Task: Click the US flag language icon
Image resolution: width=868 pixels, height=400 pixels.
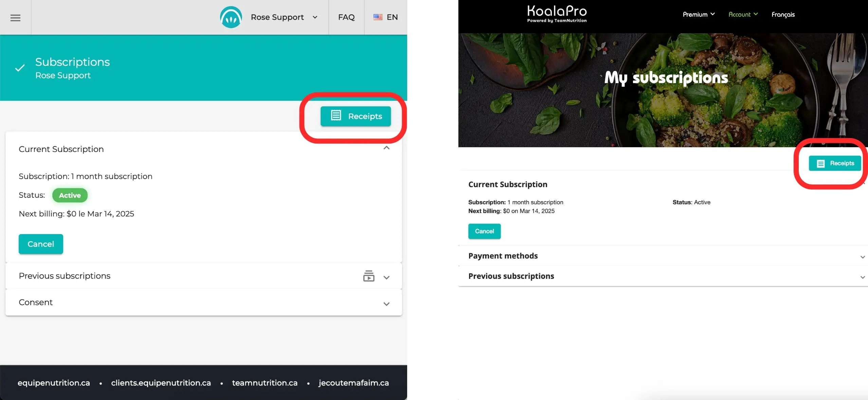Action: tap(378, 17)
